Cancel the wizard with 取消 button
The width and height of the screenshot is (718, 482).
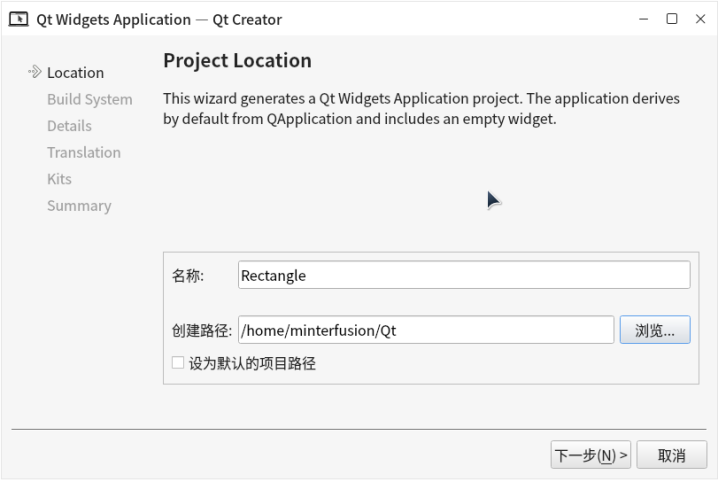(x=672, y=455)
